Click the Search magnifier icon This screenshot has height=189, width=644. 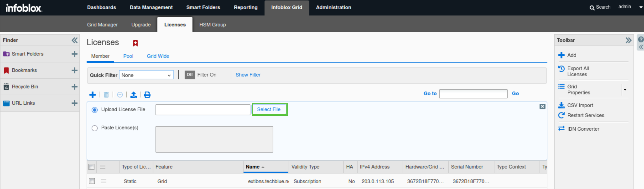tap(592, 8)
